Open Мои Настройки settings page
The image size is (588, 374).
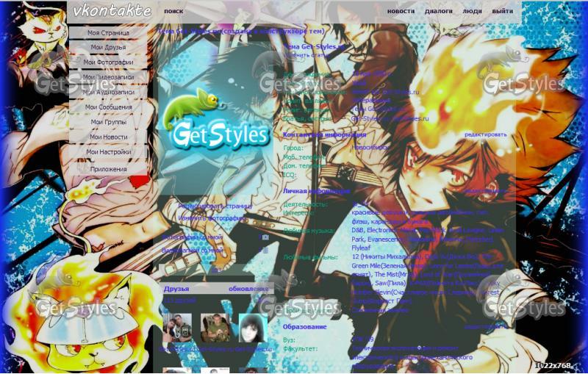pyautogui.click(x=108, y=152)
